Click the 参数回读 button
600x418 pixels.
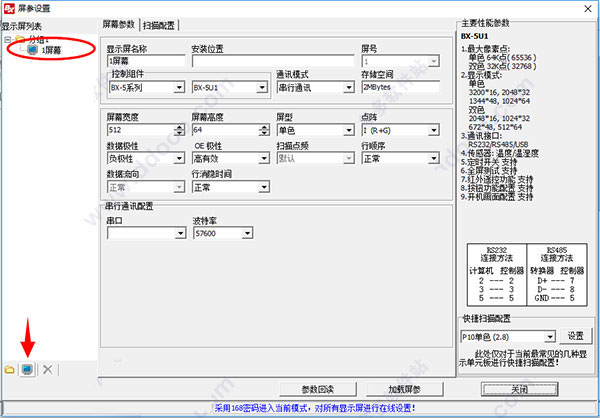pos(318,389)
